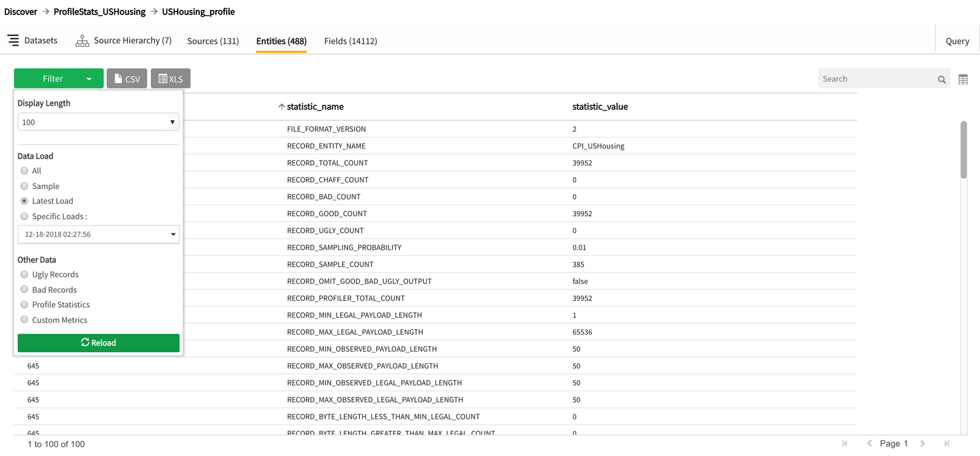Switch to the Datasets tab
This screenshot has height=456, width=980.
tap(41, 40)
